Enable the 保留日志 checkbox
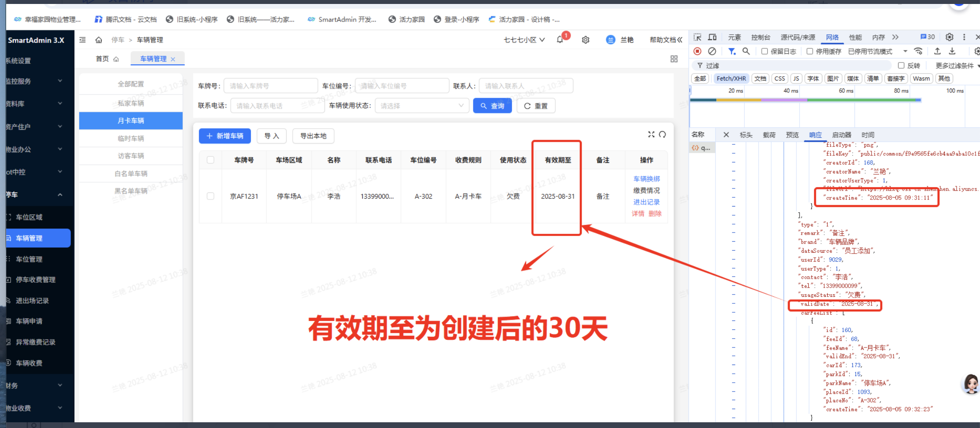The width and height of the screenshot is (980, 428). click(765, 52)
